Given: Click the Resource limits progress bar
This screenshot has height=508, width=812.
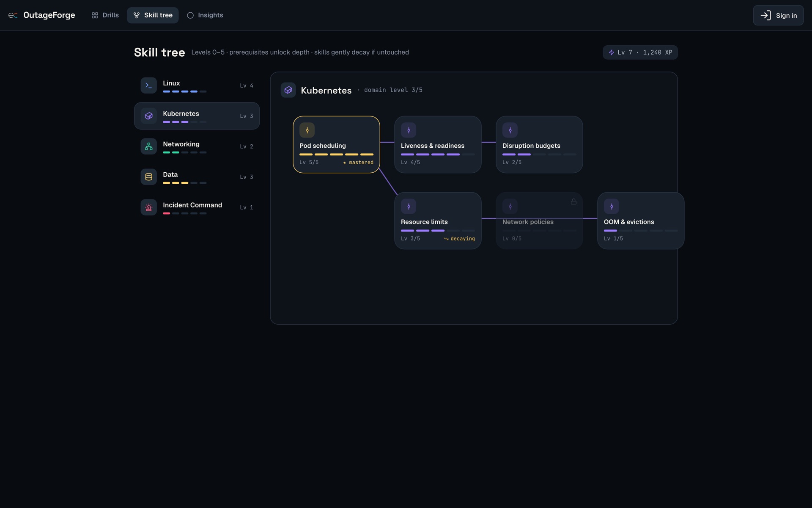Looking at the screenshot, I should coord(438,231).
